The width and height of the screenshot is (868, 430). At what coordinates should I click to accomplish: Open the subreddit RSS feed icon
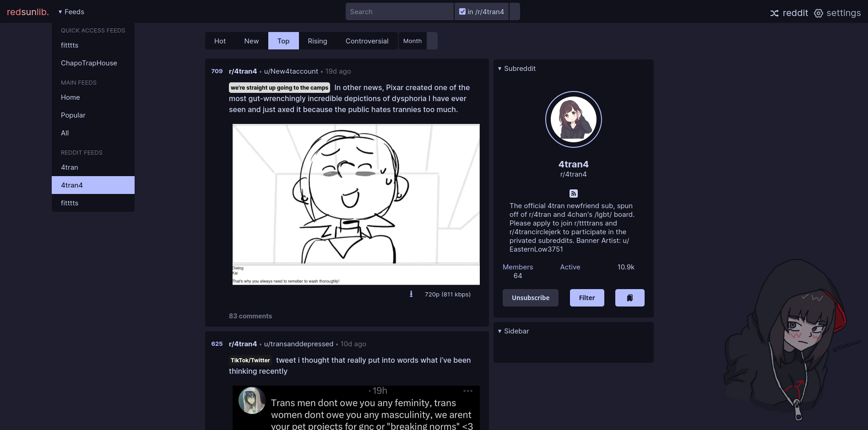point(574,193)
